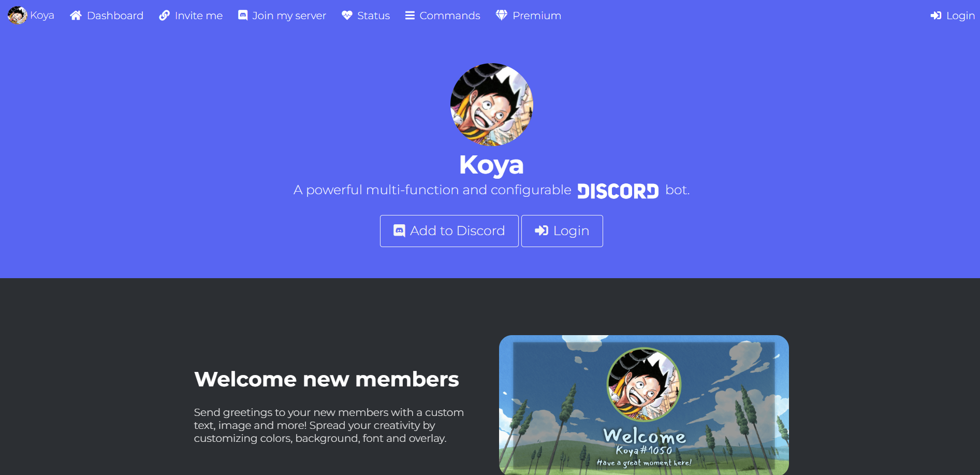The height and width of the screenshot is (475, 980).
Task: Click the hamburger list icon beside Commands
Action: pyautogui.click(x=410, y=16)
